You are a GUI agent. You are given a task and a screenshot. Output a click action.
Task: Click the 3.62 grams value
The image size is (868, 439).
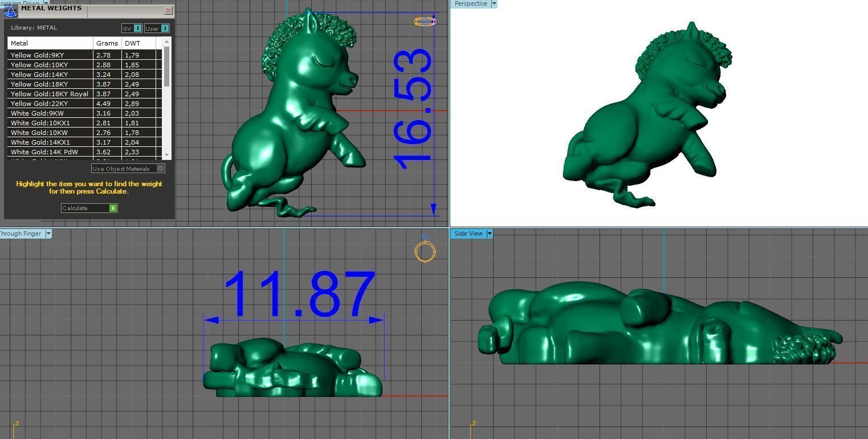(103, 152)
